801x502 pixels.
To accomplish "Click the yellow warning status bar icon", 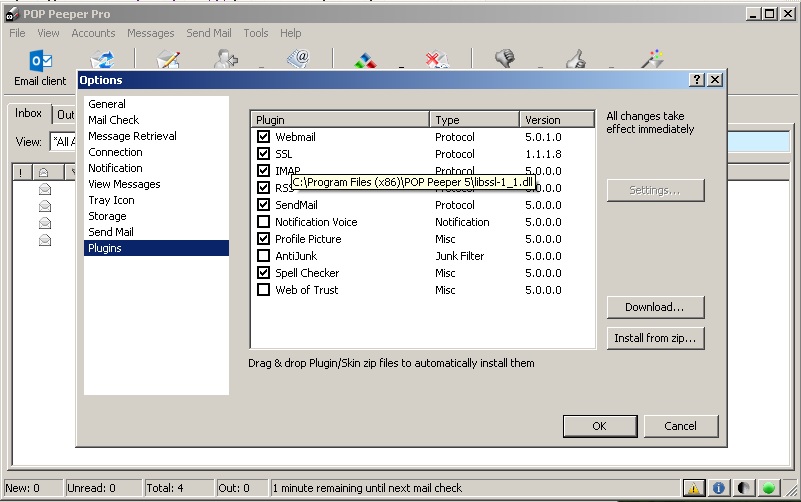I will tap(693, 488).
